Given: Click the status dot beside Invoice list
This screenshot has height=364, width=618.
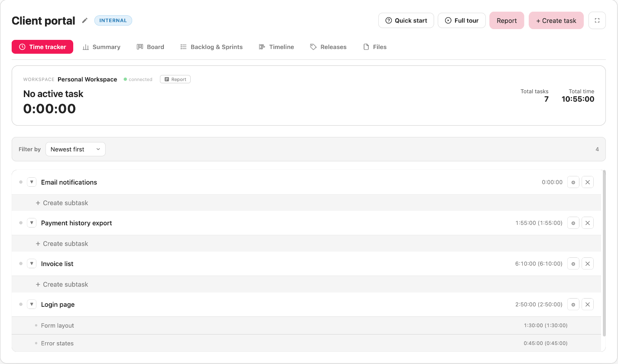Looking at the screenshot, I should coord(21,263).
